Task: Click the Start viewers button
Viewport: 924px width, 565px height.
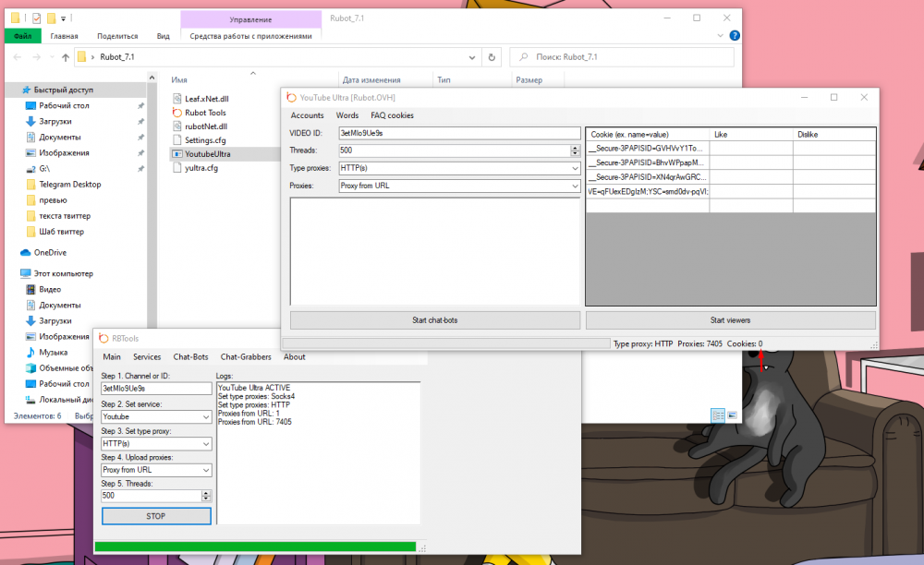Action: 730,320
